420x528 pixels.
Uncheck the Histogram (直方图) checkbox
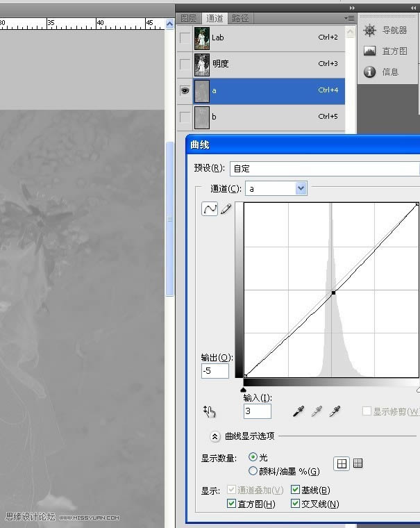(232, 504)
